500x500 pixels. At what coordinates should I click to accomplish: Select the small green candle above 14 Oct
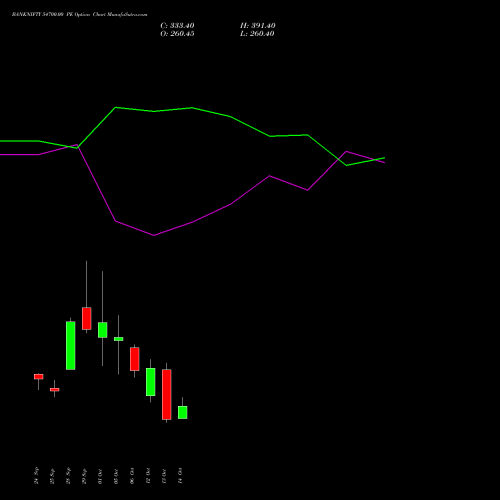183,412
